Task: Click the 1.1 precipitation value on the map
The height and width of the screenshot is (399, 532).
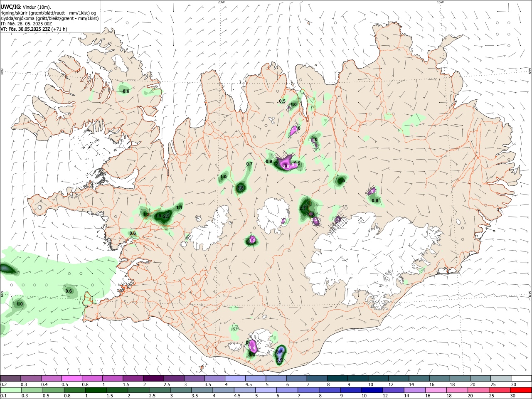Action: point(180,207)
